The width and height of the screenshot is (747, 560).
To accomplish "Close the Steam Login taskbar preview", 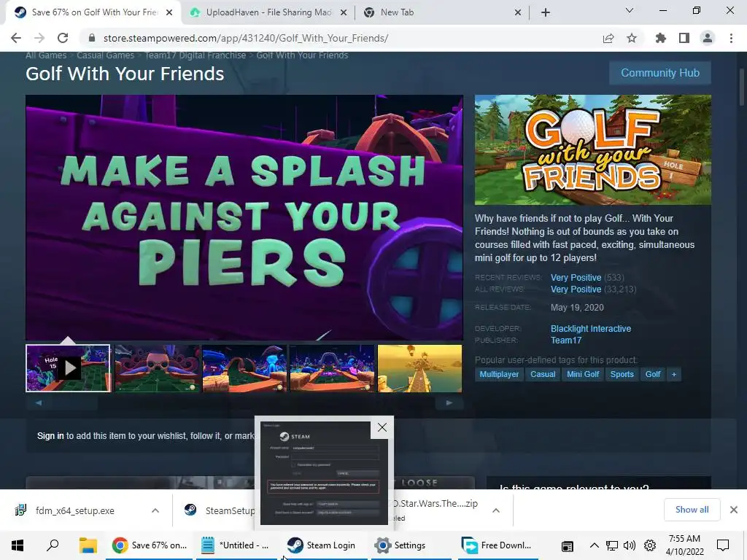I will (x=382, y=427).
